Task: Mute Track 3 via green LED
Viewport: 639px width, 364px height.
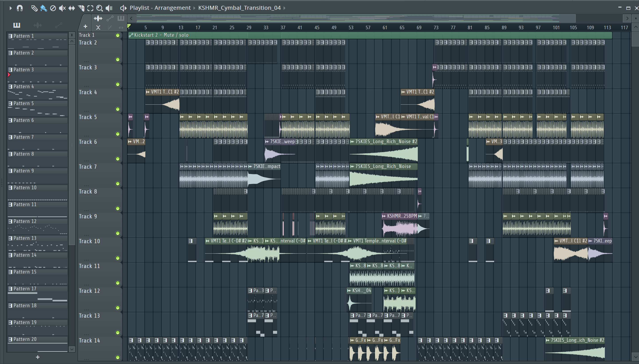Action: pyautogui.click(x=118, y=84)
